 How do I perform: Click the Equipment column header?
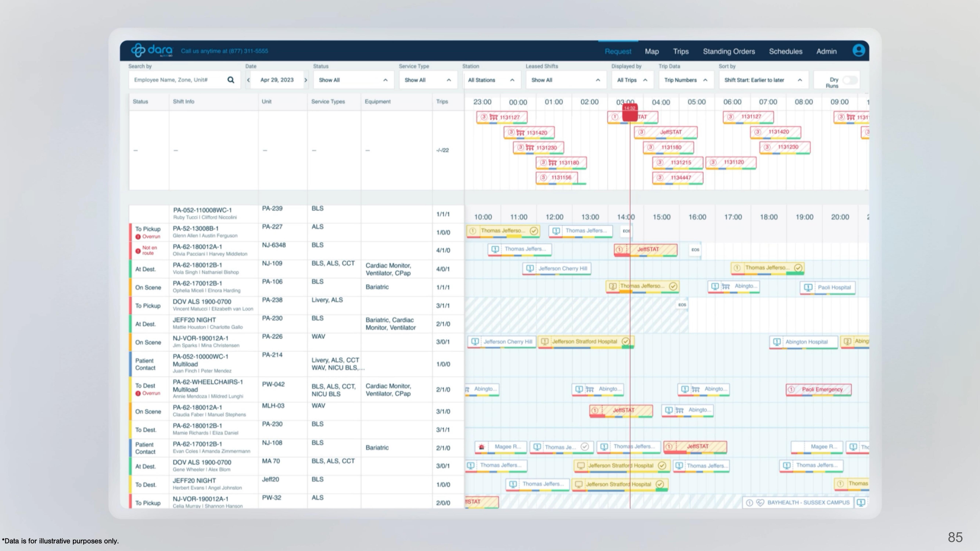pos(377,102)
